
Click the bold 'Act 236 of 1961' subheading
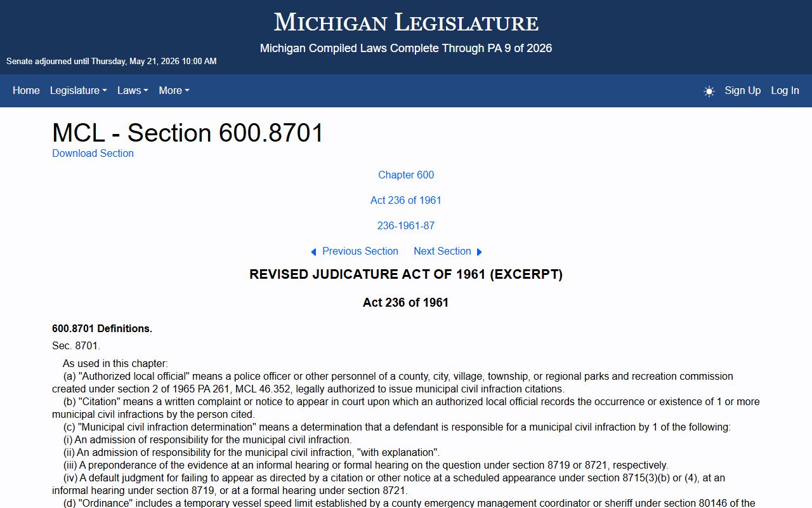(406, 302)
